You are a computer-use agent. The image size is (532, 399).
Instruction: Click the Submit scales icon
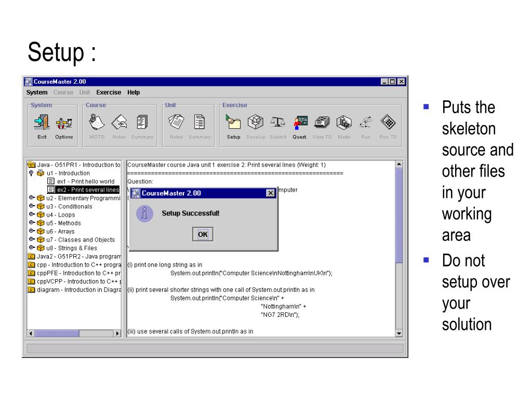coord(278,122)
